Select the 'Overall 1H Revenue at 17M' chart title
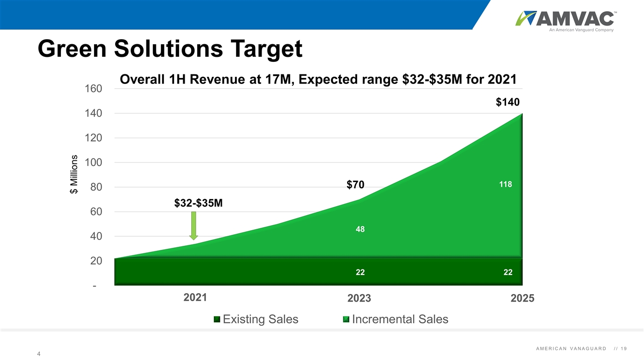The image size is (644, 362). pos(317,79)
